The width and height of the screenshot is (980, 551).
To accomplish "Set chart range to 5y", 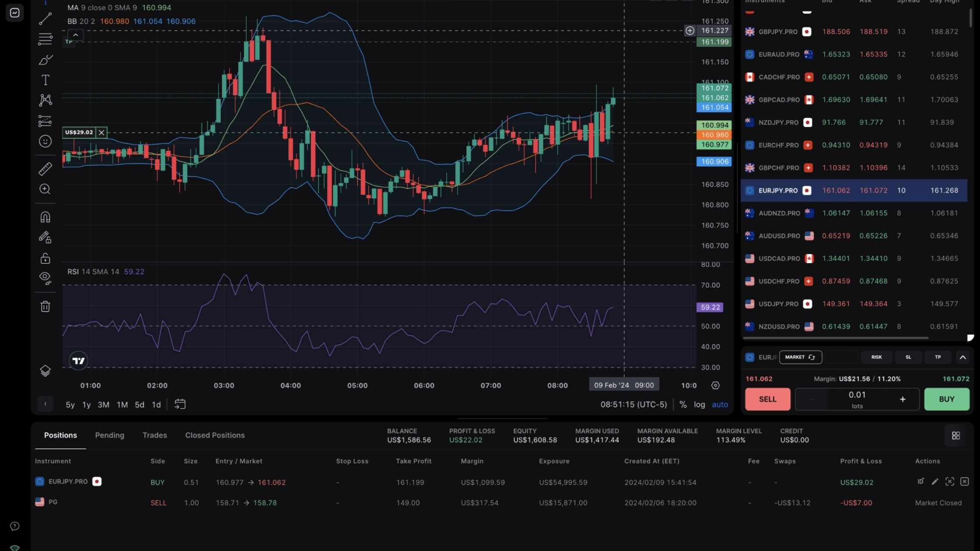I will (70, 405).
